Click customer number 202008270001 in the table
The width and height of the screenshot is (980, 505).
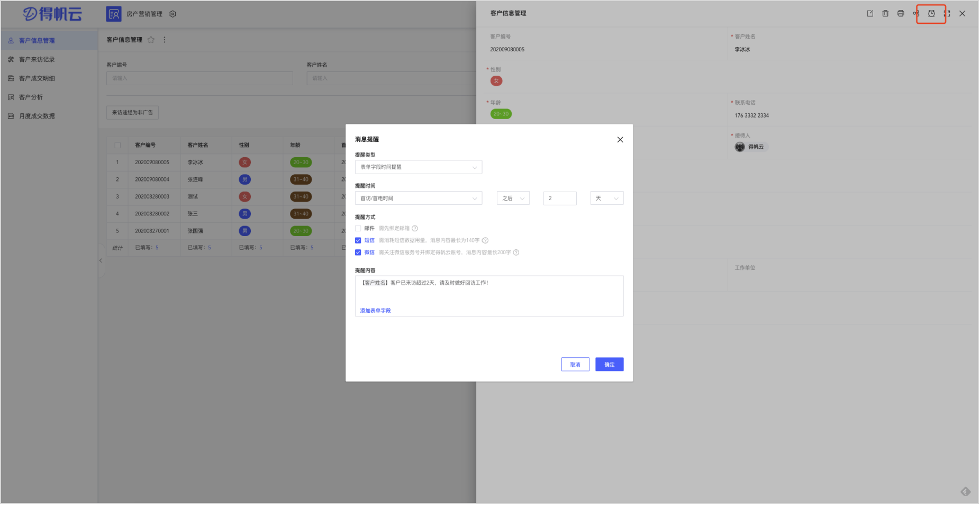tap(152, 231)
